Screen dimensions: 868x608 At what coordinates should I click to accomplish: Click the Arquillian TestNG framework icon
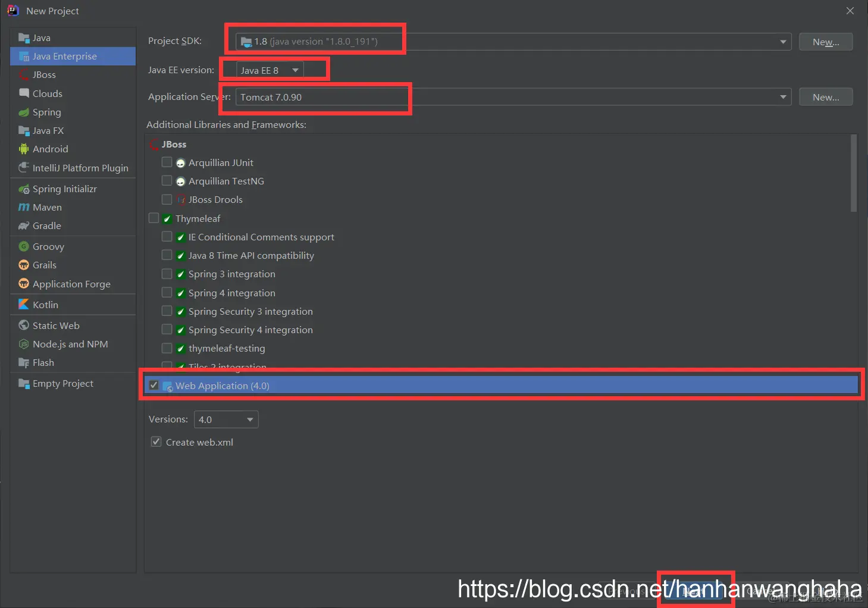coord(181,181)
